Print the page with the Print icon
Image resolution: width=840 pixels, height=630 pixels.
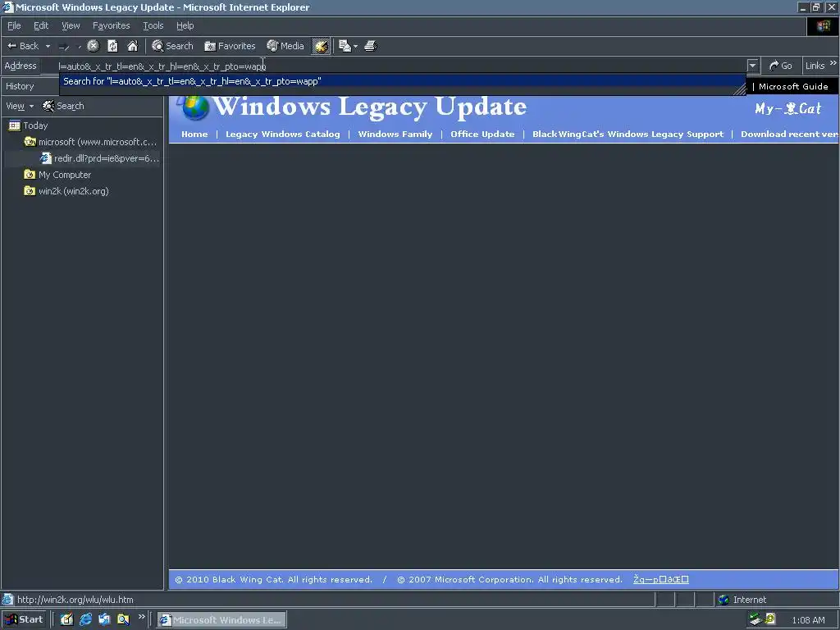pos(371,46)
